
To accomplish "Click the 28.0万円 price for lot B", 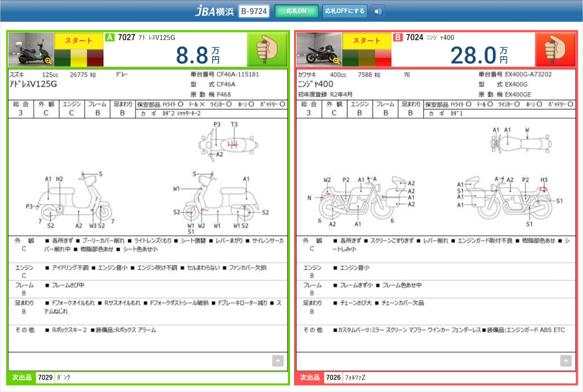I will point(479,55).
